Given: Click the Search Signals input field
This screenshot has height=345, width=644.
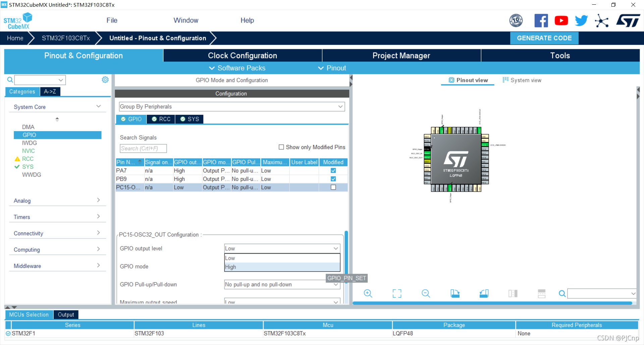Looking at the screenshot, I should click(143, 148).
